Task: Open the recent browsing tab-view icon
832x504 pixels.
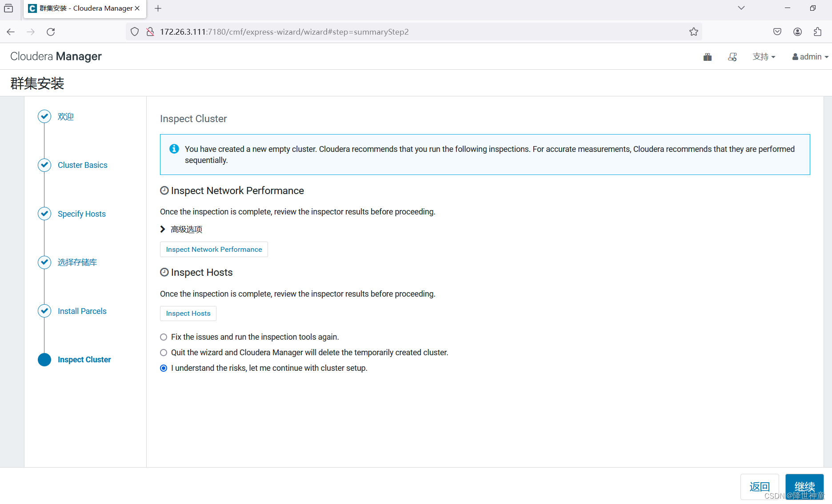Action: 8,8
